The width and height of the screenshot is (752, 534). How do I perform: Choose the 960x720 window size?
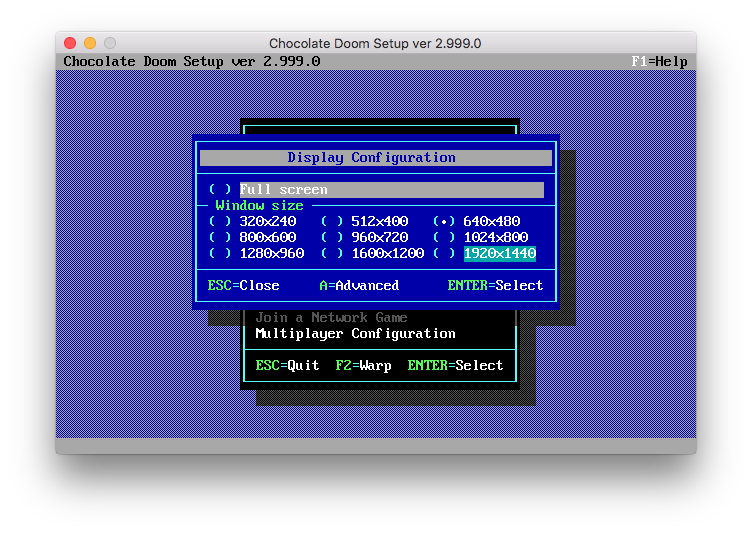point(364,237)
